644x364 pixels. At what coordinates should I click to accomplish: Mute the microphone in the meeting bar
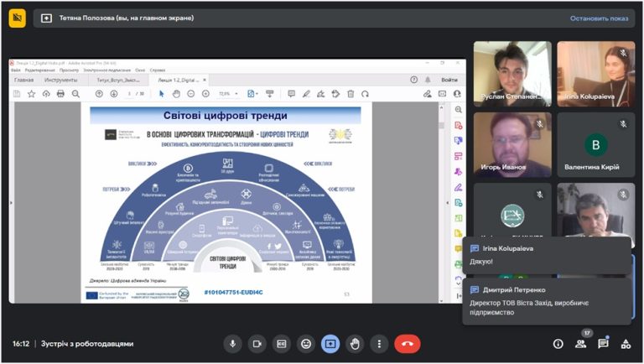[x=232, y=344]
